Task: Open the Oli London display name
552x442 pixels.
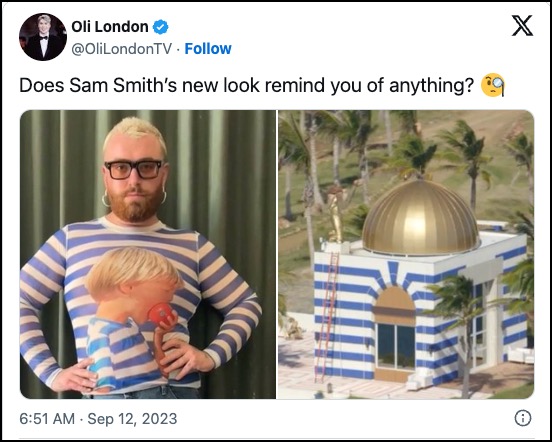Action: (109, 27)
